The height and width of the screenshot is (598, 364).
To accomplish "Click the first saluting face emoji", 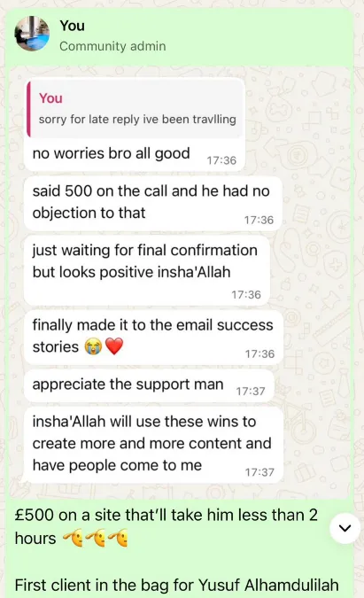I will [x=73, y=539].
